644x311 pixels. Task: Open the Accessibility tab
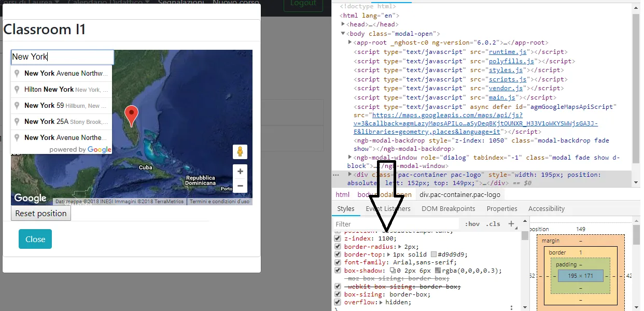(x=547, y=208)
